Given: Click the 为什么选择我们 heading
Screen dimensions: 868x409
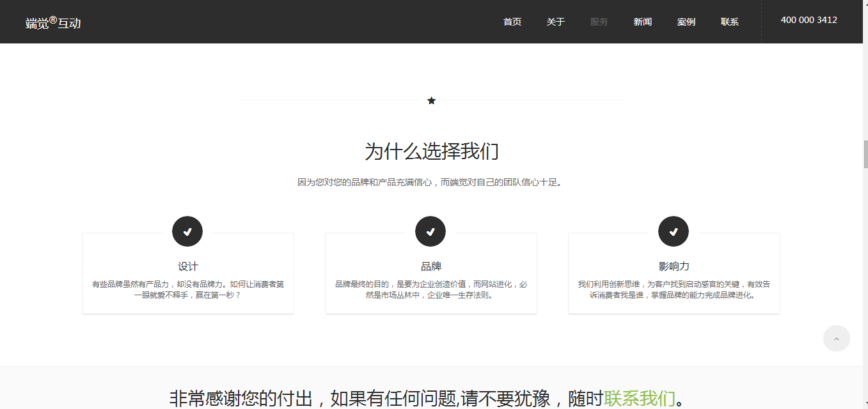Looking at the screenshot, I should (x=432, y=152).
